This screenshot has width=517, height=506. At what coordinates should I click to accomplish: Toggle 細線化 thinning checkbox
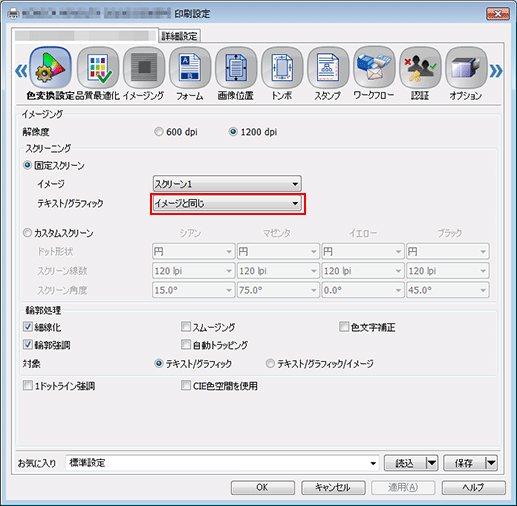(x=28, y=327)
